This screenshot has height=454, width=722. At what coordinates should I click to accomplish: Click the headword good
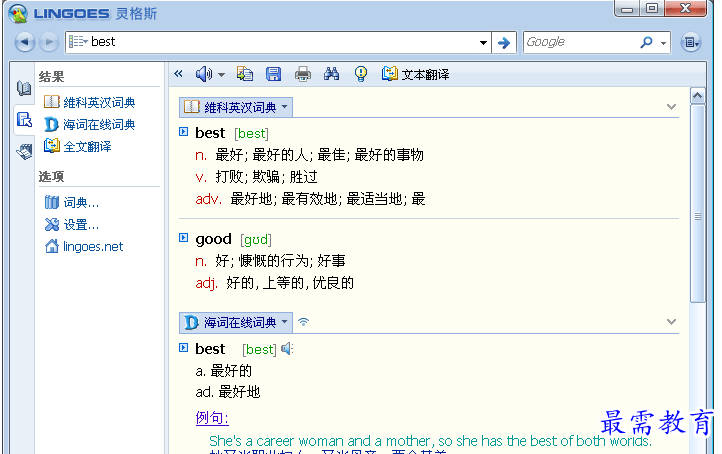click(x=213, y=239)
